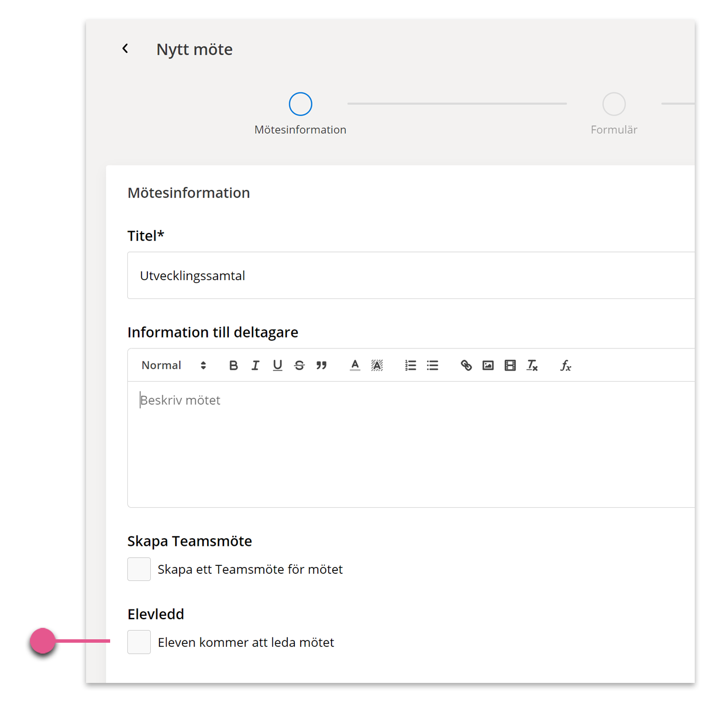Apply strikethrough formatting
Viewport: 728px width, 707px height.
point(299,366)
